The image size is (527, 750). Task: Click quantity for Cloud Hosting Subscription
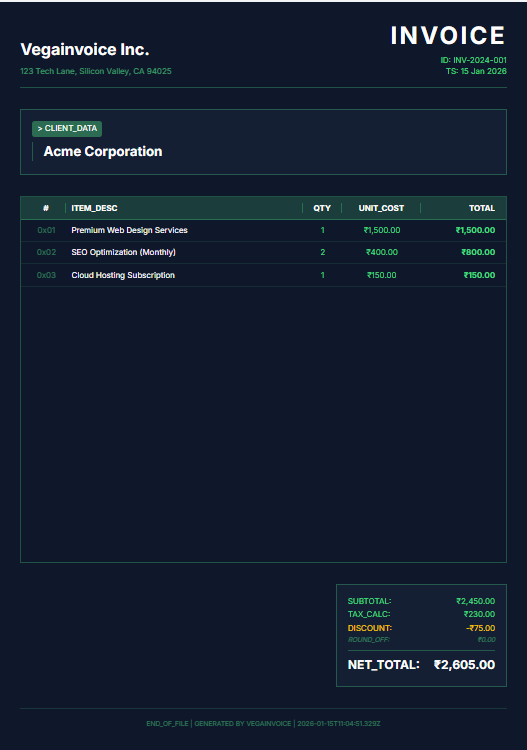(322, 275)
